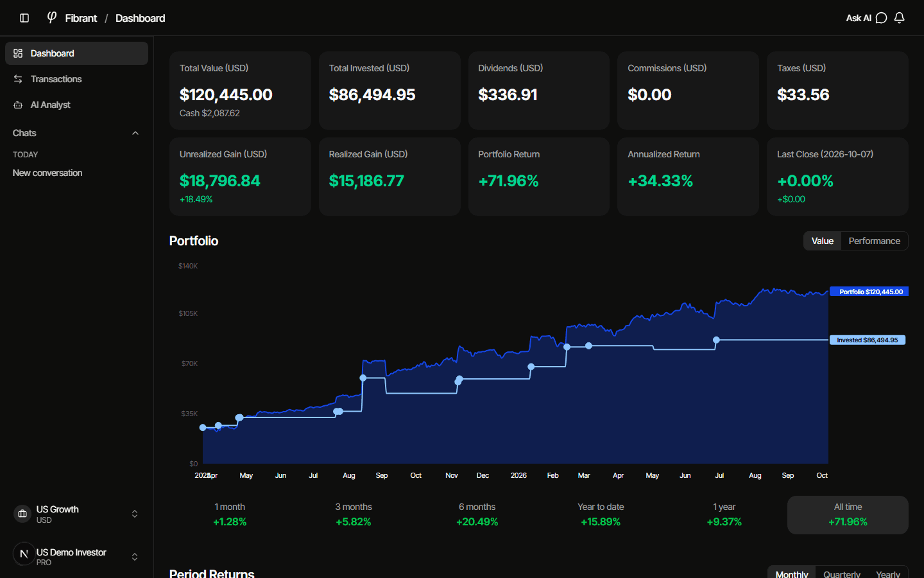Click the Annualized Return +34.33% value
The width and height of the screenshot is (924, 578).
click(x=660, y=181)
